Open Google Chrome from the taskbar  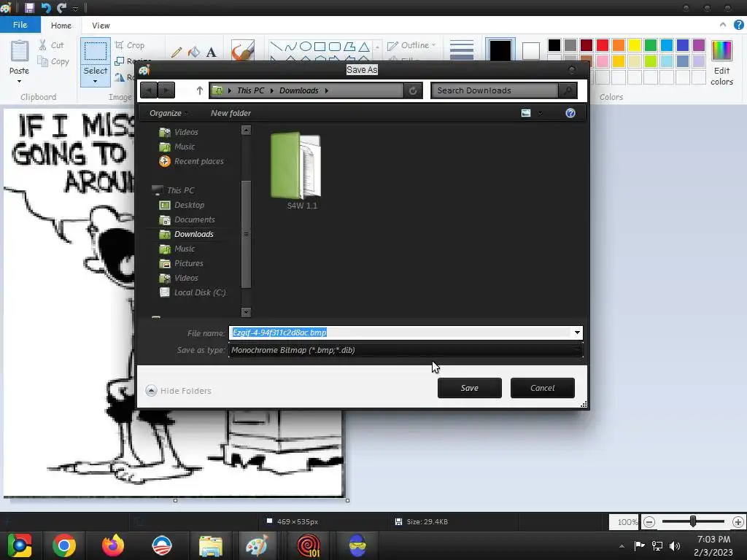pyautogui.click(x=64, y=545)
